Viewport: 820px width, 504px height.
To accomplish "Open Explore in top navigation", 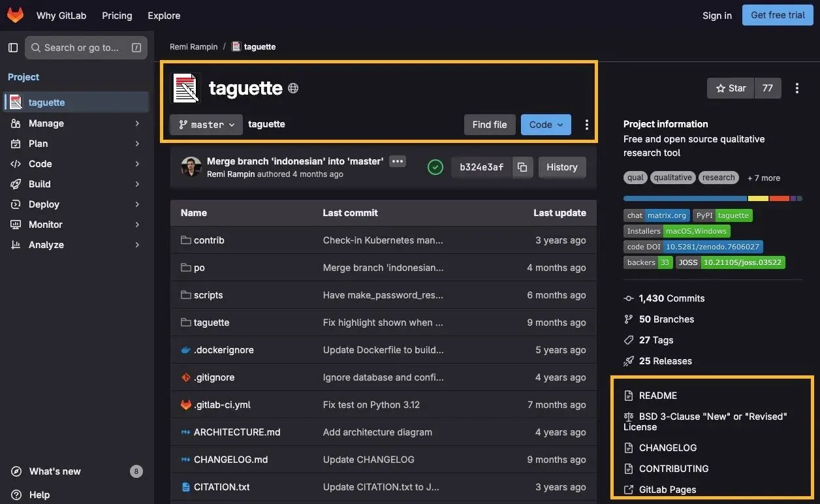I will click(x=164, y=15).
